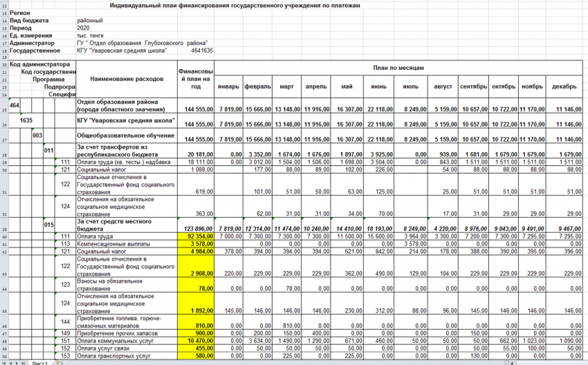Click the 'июнь' month header
Screen dimensions: 588x365
[x=379, y=86]
